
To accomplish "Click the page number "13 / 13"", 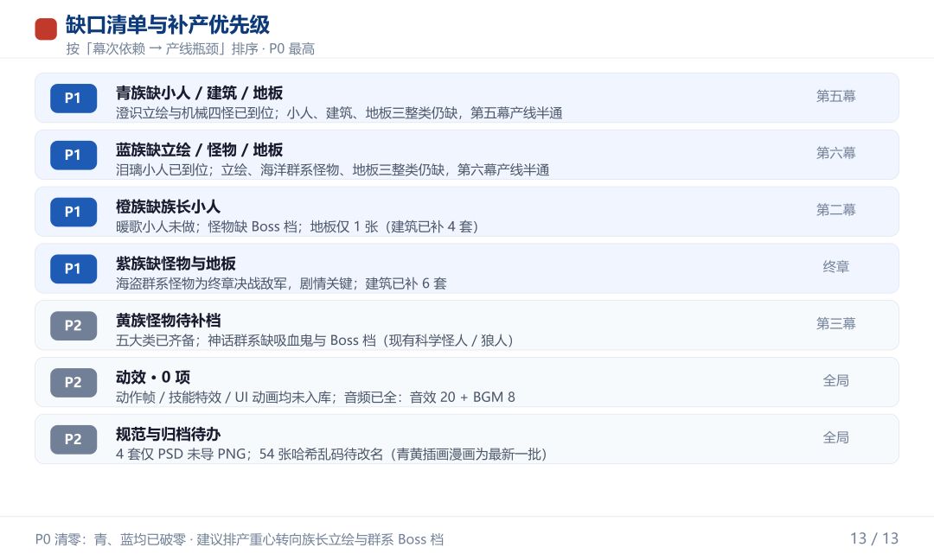I will click(873, 538).
